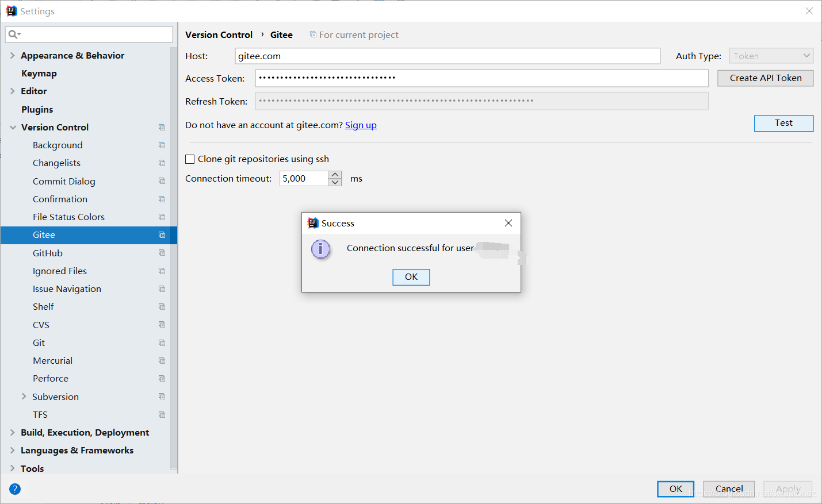This screenshot has height=504, width=822.
Task: Click project-level icon on TFS row
Action: [x=162, y=414]
